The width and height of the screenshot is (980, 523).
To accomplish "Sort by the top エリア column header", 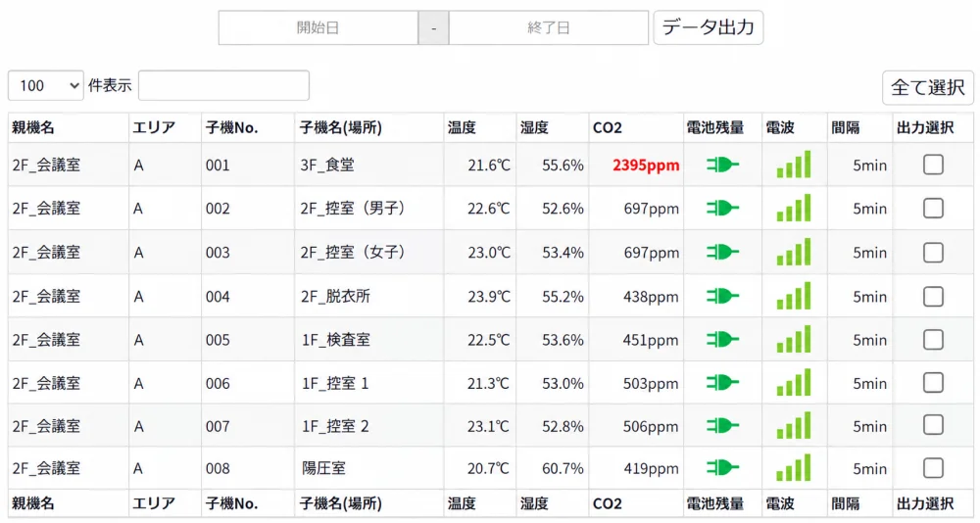I will pos(165,127).
